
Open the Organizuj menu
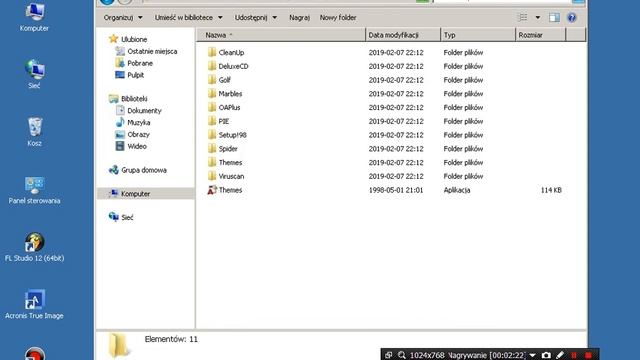123,18
